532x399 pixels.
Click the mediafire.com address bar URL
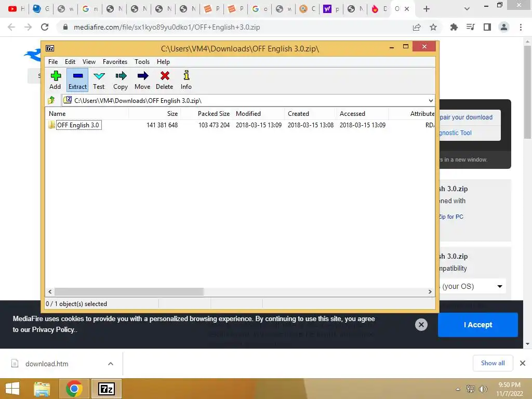[x=167, y=27]
